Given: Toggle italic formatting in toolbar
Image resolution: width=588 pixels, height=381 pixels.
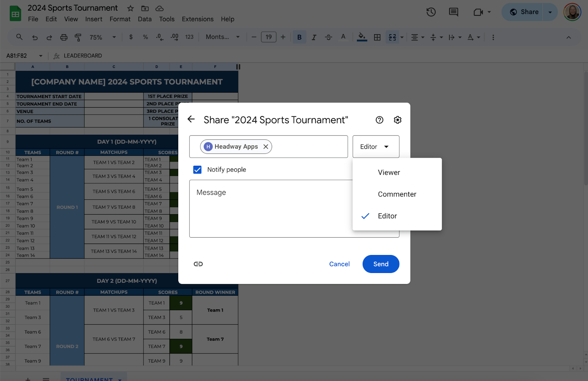Looking at the screenshot, I should tap(314, 37).
